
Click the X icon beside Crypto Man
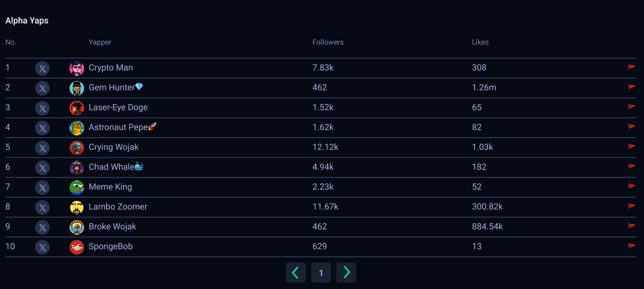pyautogui.click(x=42, y=68)
